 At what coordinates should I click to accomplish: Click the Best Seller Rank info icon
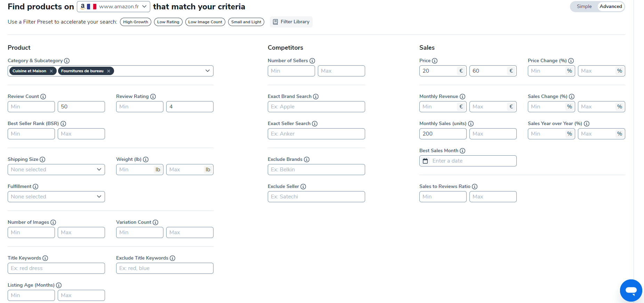click(63, 124)
